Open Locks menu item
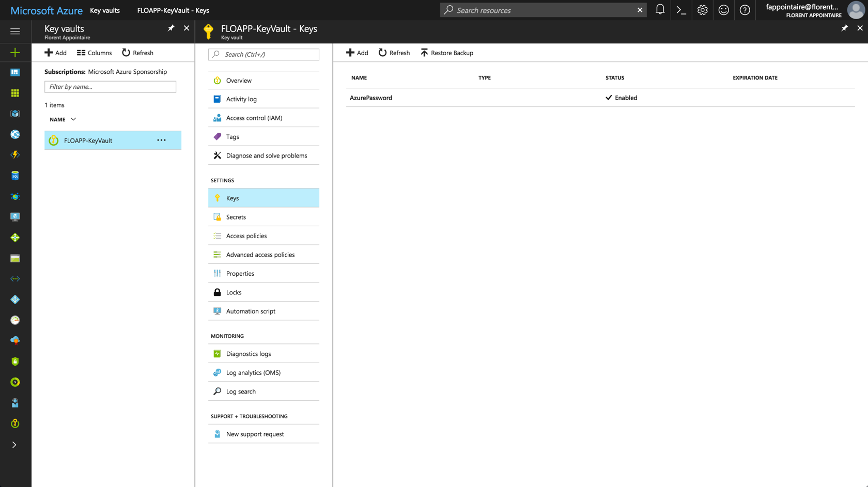 tap(263, 292)
